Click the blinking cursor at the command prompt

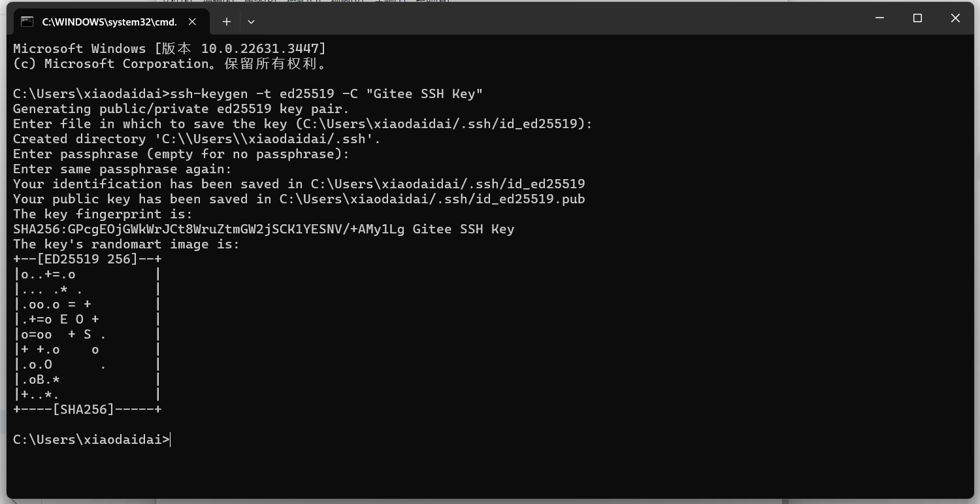[x=170, y=439]
